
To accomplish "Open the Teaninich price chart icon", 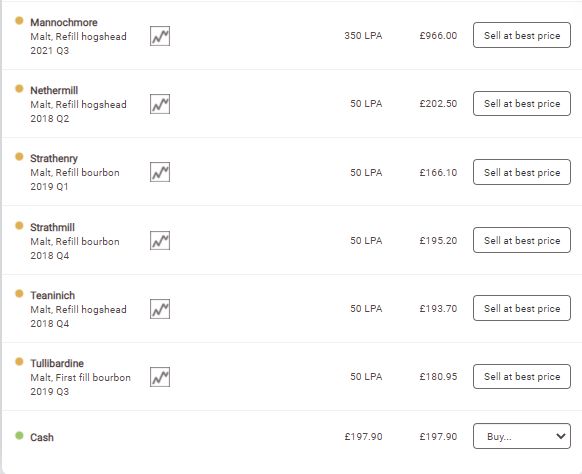I will click(x=160, y=309).
